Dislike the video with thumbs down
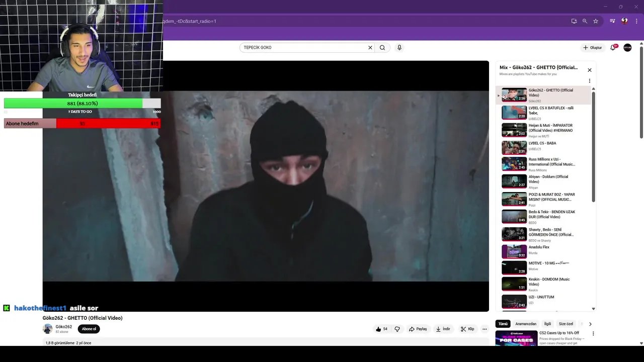The width and height of the screenshot is (644, 362). click(397, 329)
